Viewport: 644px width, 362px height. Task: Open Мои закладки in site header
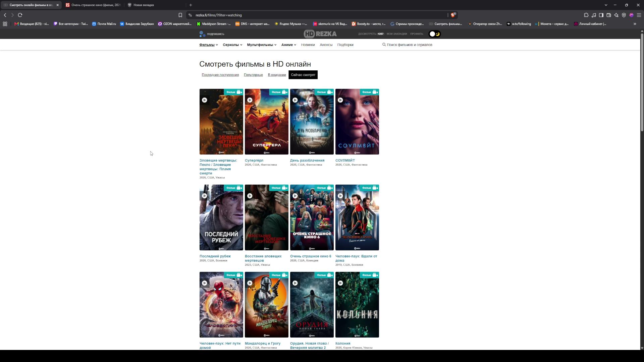[x=397, y=34]
